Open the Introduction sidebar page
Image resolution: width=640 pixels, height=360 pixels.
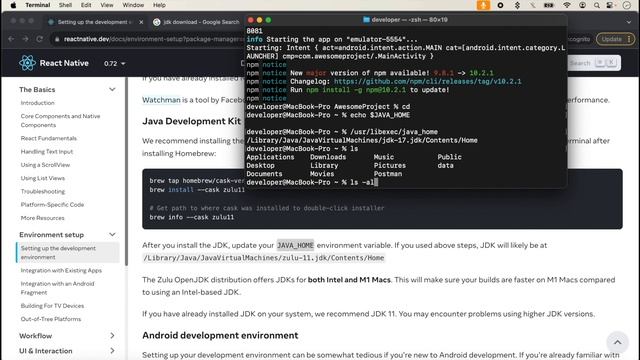click(x=38, y=103)
